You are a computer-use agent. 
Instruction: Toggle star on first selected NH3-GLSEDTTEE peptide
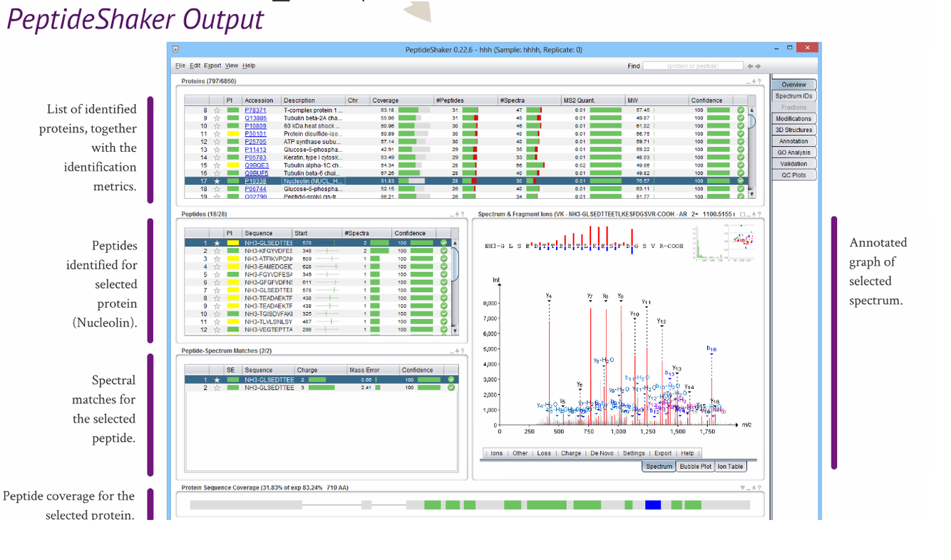point(217,243)
